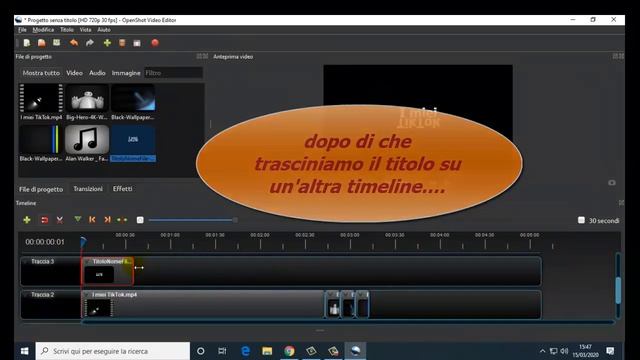Open project via folder toolbar icon

pyautogui.click(x=42, y=43)
